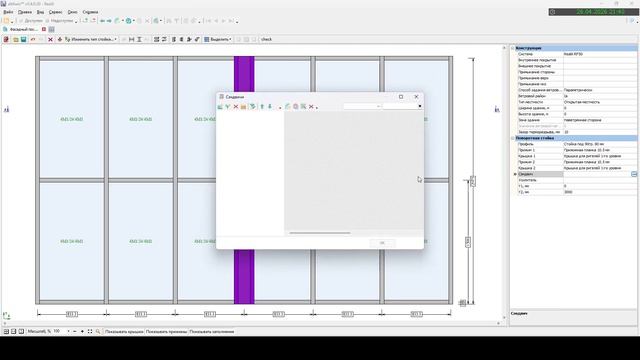640x360 pixels.
Task: Click the first add icon in the Соединения dialog toolbar
Action: (x=220, y=107)
